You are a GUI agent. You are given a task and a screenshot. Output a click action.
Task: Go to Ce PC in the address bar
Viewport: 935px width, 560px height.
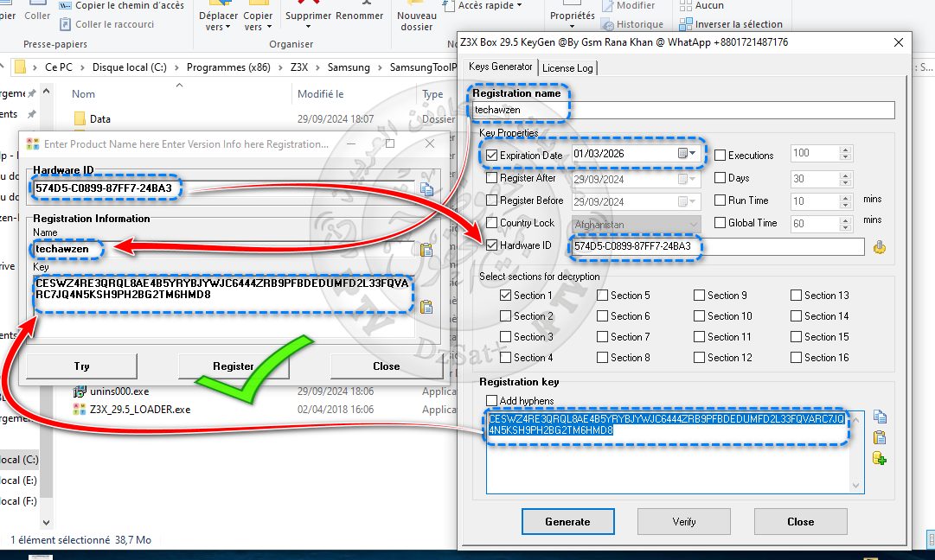pos(59,67)
